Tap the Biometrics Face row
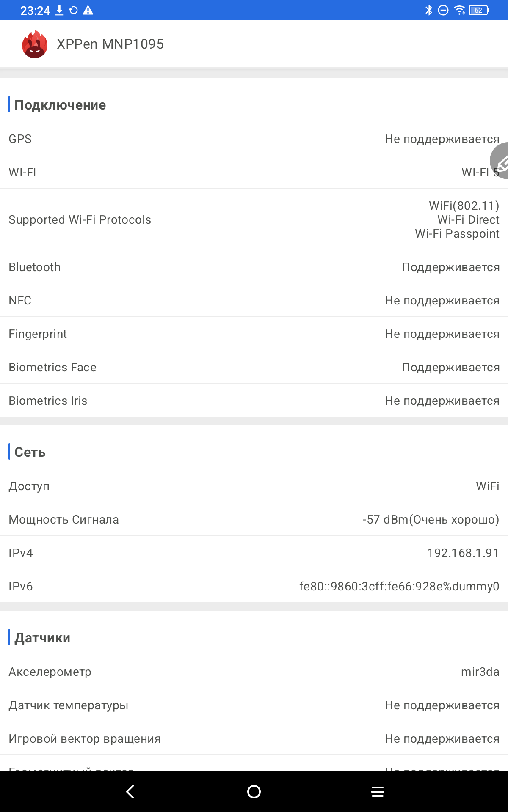Viewport: 508px width, 812px height. tap(254, 367)
